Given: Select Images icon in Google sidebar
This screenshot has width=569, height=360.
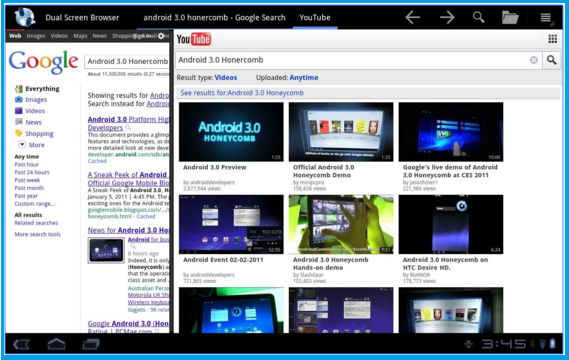Looking at the screenshot, I should (x=19, y=99).
